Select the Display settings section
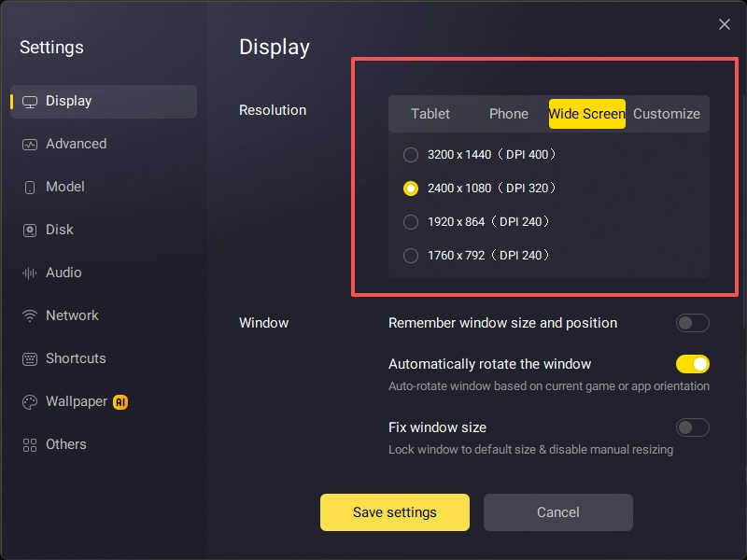747x560 pixels. 104,102
